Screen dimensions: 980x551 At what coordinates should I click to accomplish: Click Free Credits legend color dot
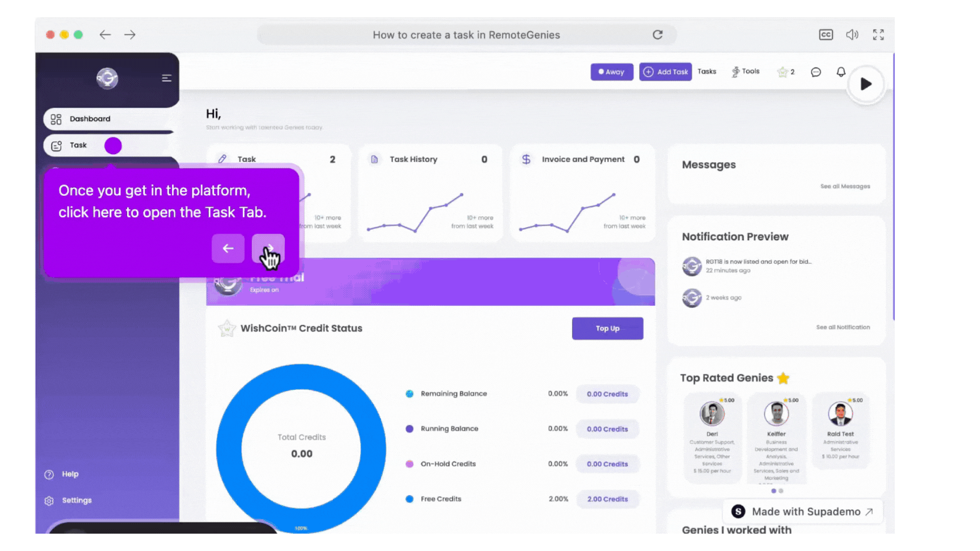point(409,499)
